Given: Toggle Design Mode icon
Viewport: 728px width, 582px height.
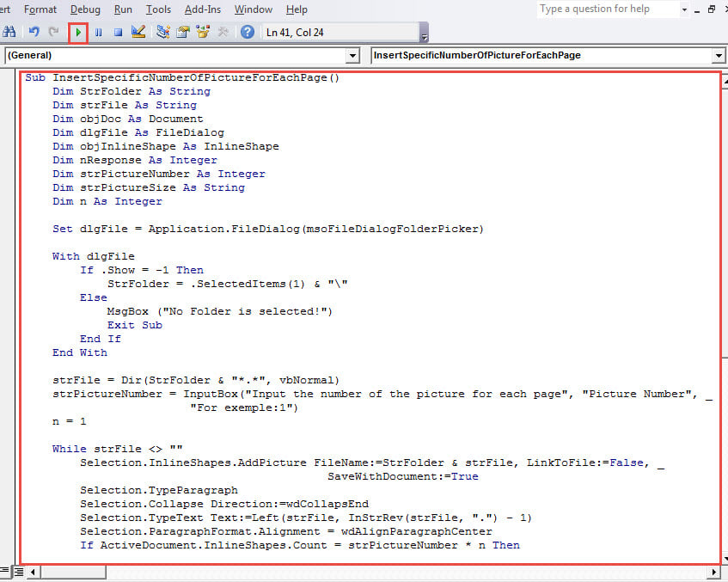Looking at the screenshot, I should pos(138,33).
